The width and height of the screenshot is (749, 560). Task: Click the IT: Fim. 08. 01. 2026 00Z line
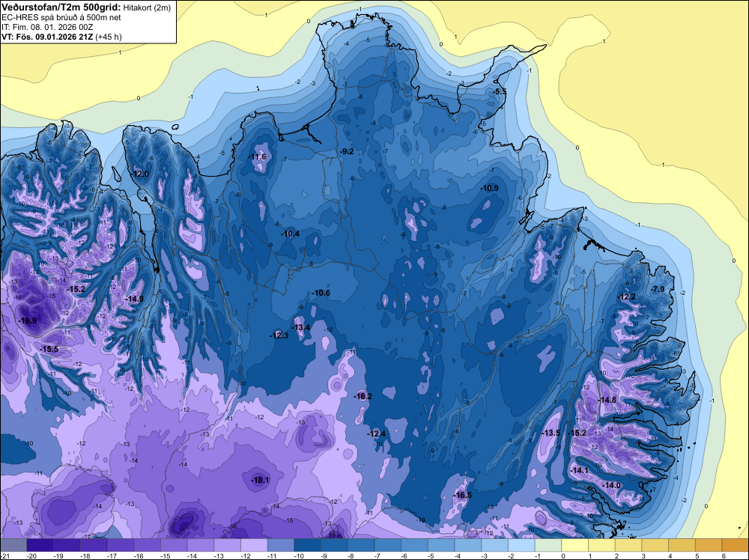click(47, 27)
